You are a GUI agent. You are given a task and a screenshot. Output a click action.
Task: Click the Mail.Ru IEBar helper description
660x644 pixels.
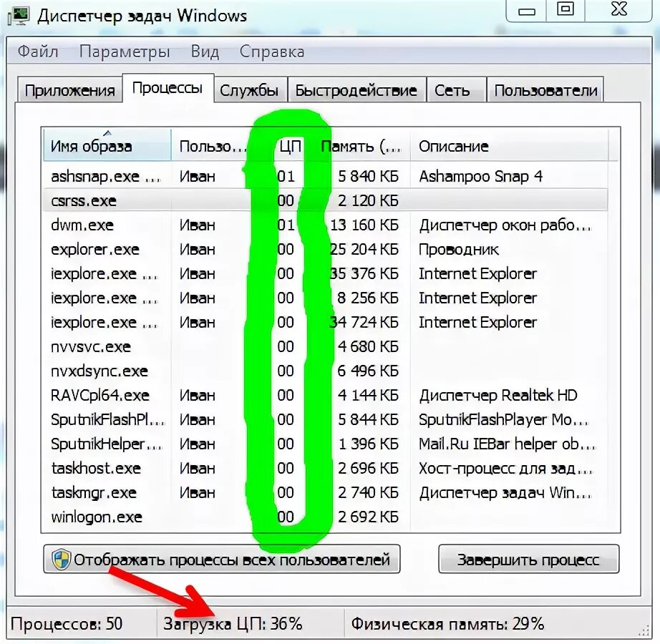click(x=508, y=444)
